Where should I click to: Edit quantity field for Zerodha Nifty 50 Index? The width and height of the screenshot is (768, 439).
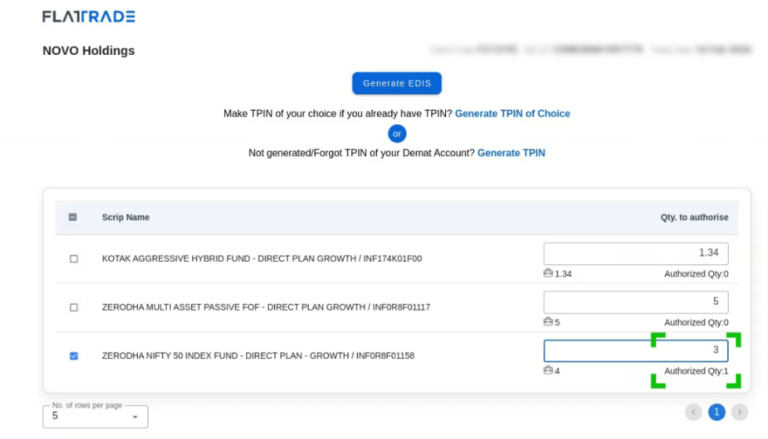[x=635, y=351]
